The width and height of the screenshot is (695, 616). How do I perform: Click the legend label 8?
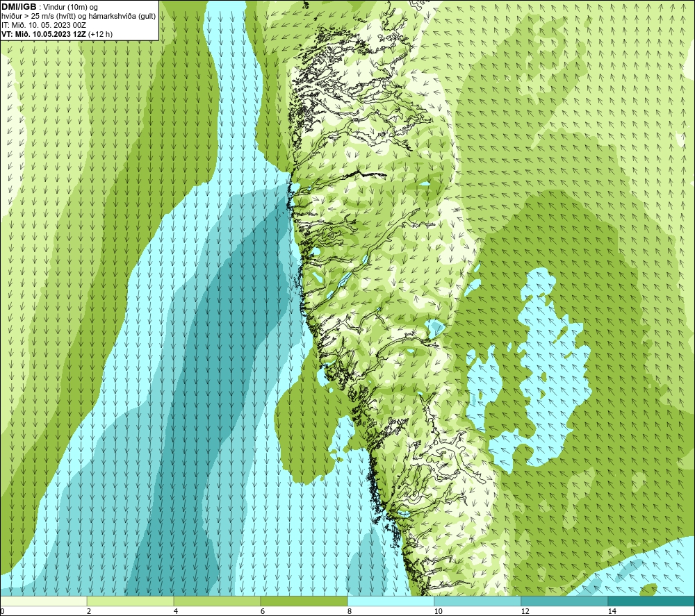tap(350, 611)
